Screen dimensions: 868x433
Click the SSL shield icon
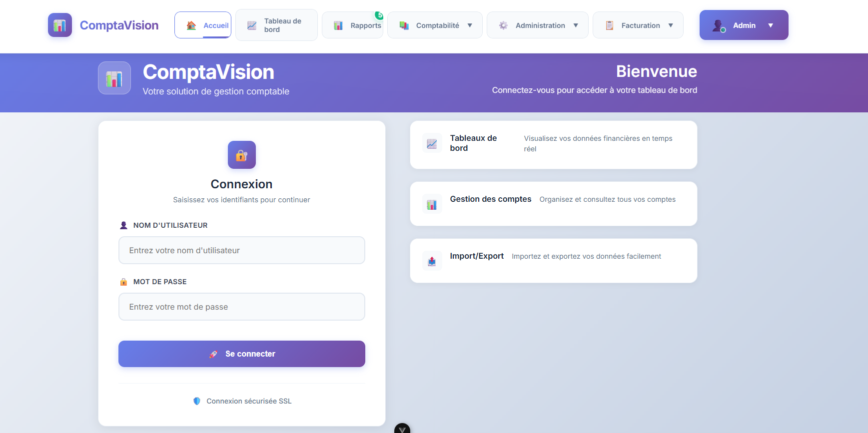point(197,401)
